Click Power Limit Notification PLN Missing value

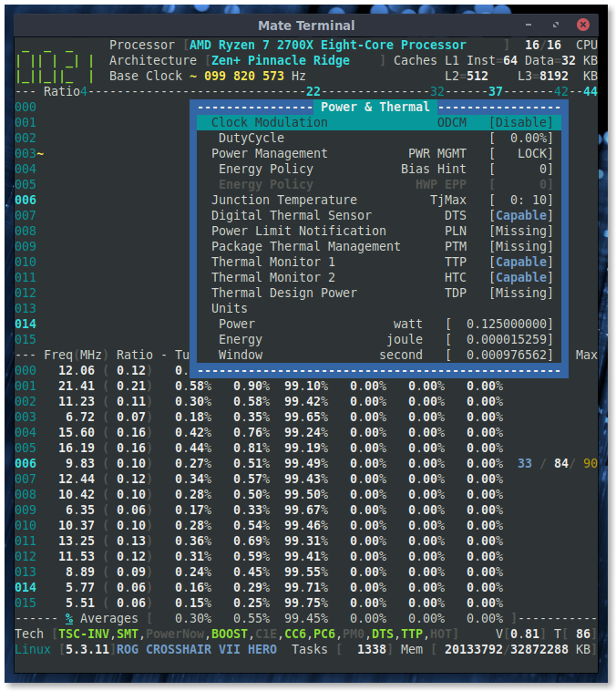coord(521,231)
